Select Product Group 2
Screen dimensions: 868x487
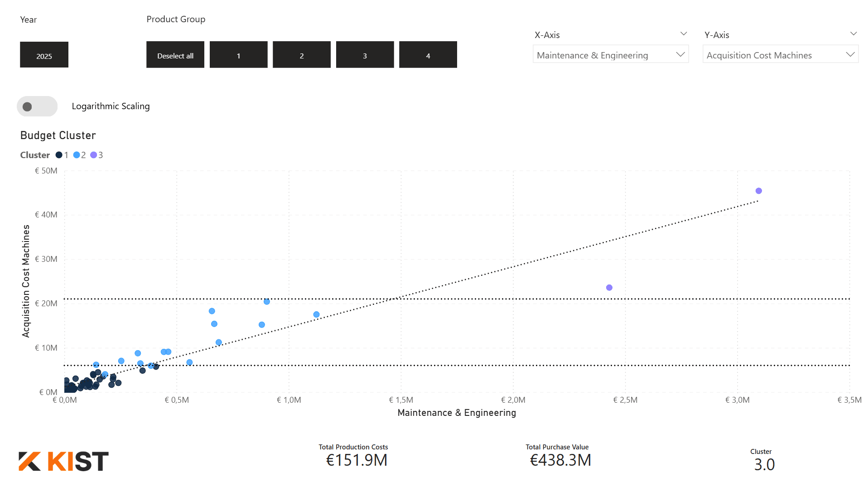point(301,55)
